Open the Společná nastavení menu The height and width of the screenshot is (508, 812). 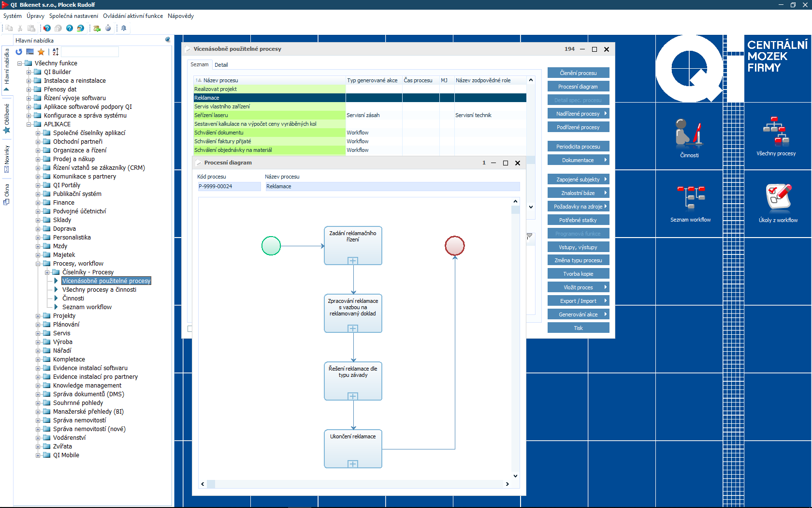point(73,16)
